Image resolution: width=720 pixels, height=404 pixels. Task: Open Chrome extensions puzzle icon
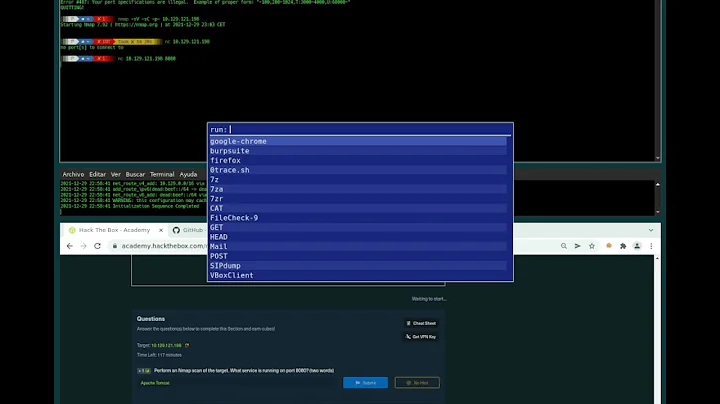(x=623, y=246)
